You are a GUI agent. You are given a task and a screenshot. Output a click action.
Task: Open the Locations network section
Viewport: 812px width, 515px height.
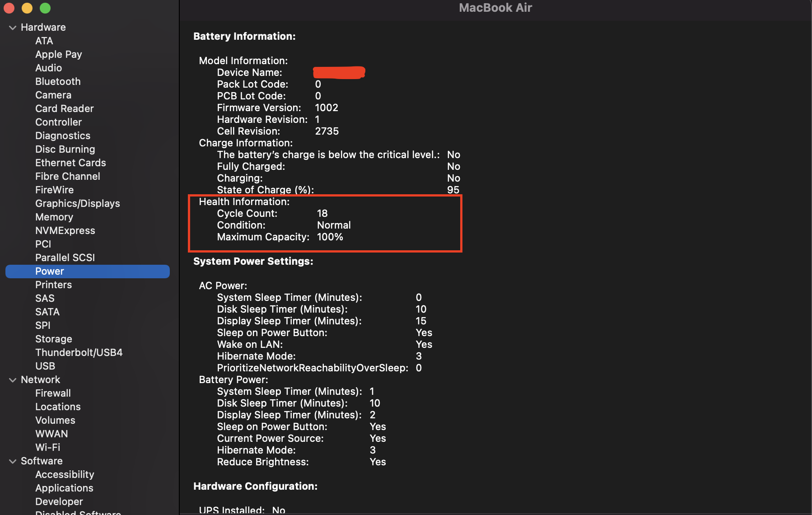(58, 407)
